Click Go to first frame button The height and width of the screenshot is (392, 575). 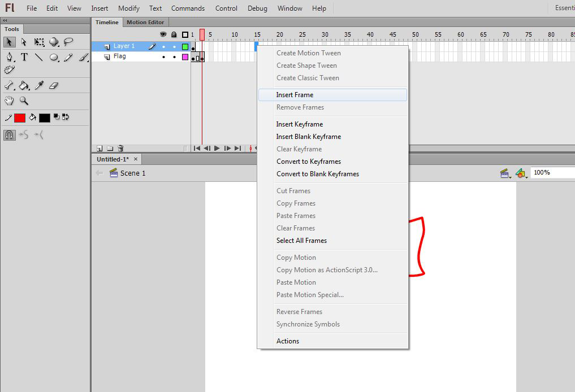(197, 149)
